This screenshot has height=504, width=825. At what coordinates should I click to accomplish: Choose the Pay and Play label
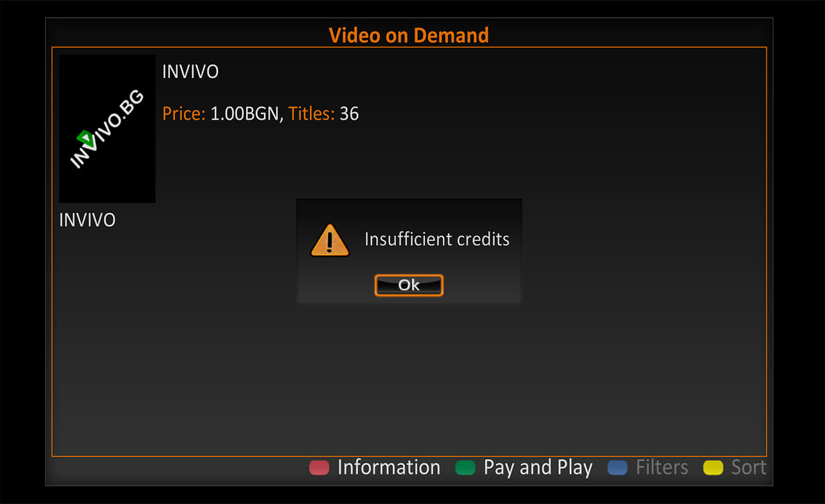pyautogui.click(x=538, y=468)
